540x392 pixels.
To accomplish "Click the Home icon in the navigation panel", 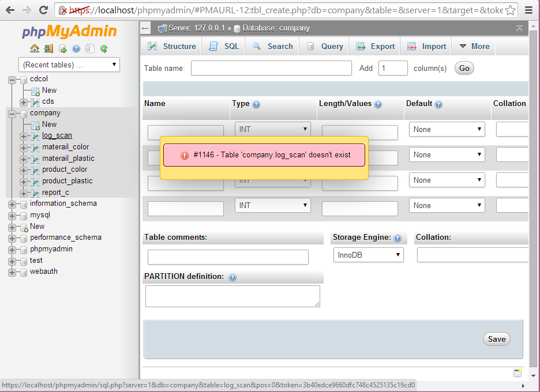I will click(35, 49).
